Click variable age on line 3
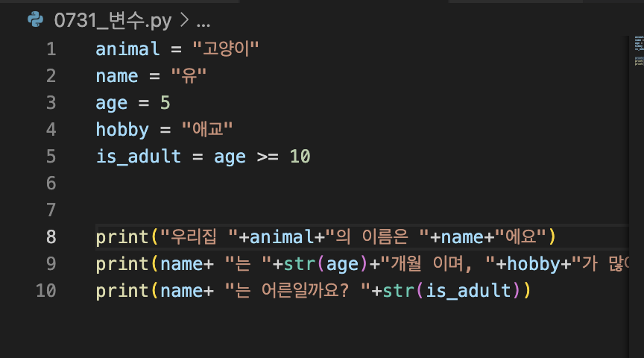Viewport: 644px width, 358px height. 112,104
